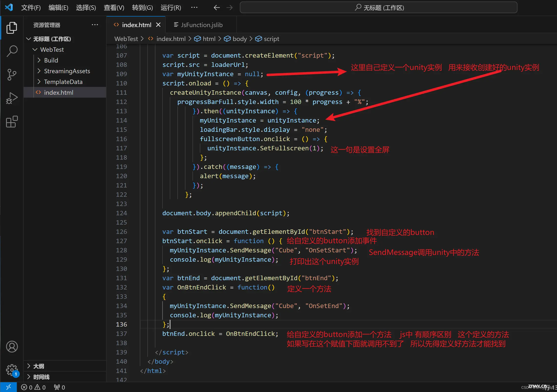
Task: Open the Run and Debug view
Action: [11, 98]
